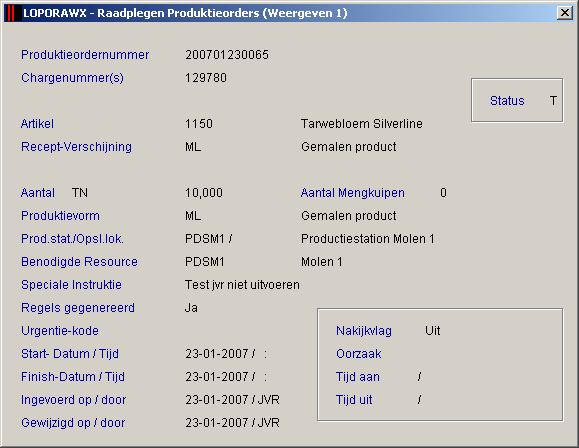Click the Urgentie-kode label
Screen dimensions: 579x448
[x=60, y=331]
